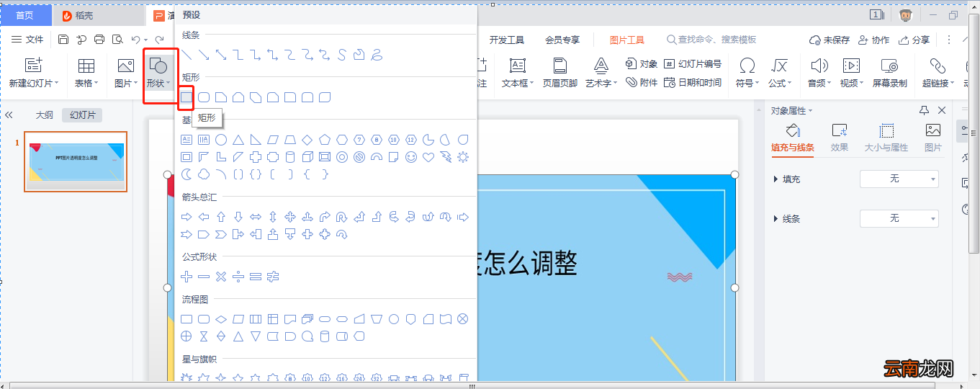Switch to 大纲 outline view tab
Image resolution: width=980 pixels, height=389 pixels.
coord(45,115)
